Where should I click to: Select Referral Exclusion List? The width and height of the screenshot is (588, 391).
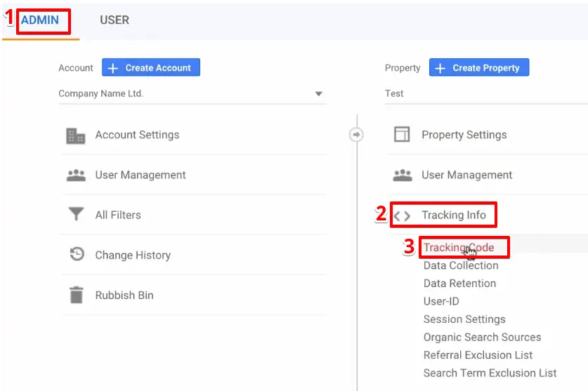[478, 355]
